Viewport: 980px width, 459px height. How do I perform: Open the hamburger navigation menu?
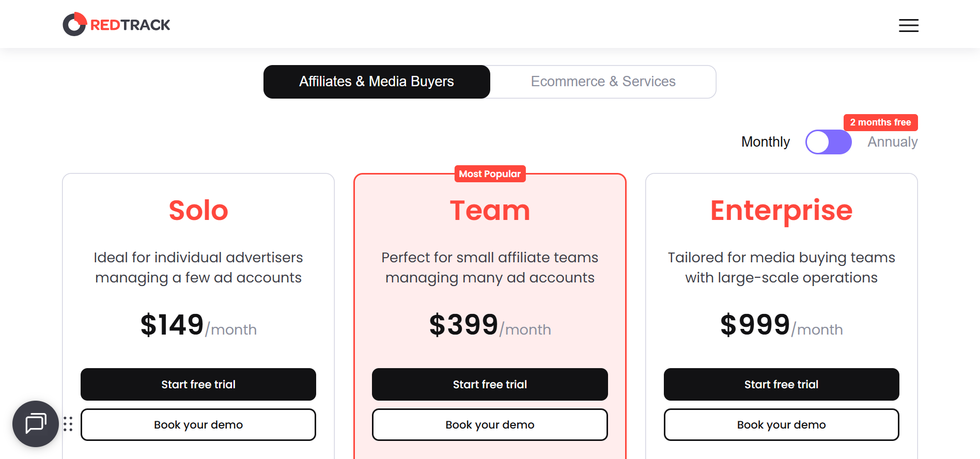click(908, 25)
